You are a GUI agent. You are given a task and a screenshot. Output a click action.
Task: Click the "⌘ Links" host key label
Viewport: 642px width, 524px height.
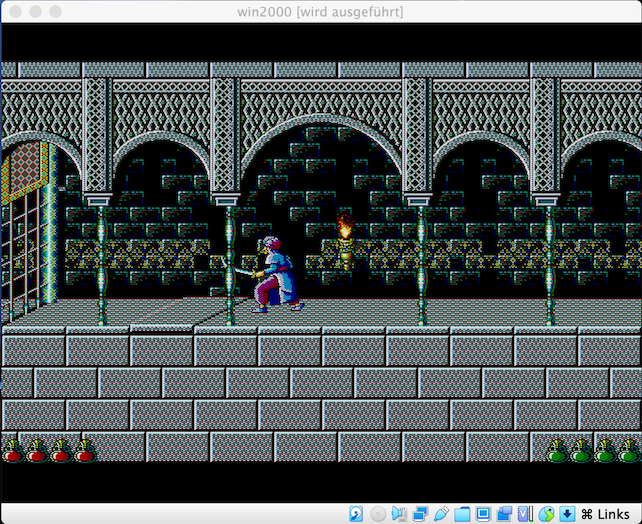click(x=605, y=514)
